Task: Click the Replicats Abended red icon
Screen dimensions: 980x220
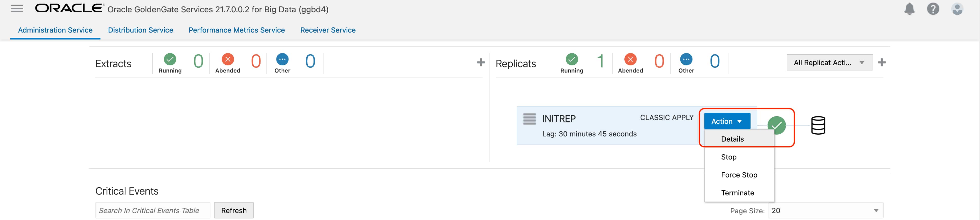Action: pos(630,59)
